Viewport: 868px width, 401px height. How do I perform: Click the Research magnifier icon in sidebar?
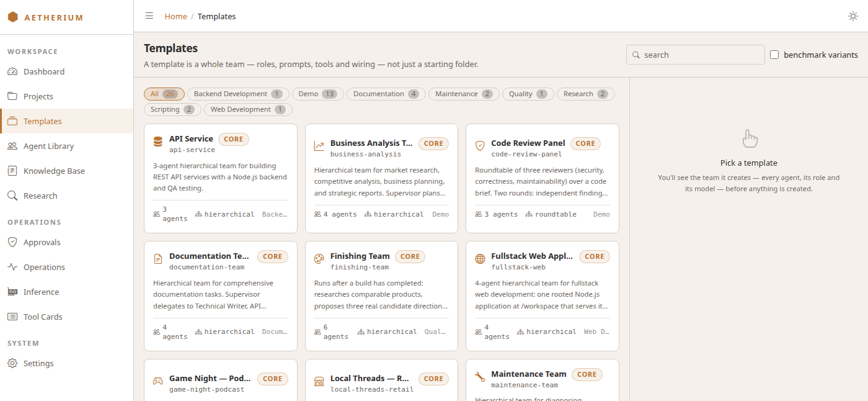click(12, 196)
